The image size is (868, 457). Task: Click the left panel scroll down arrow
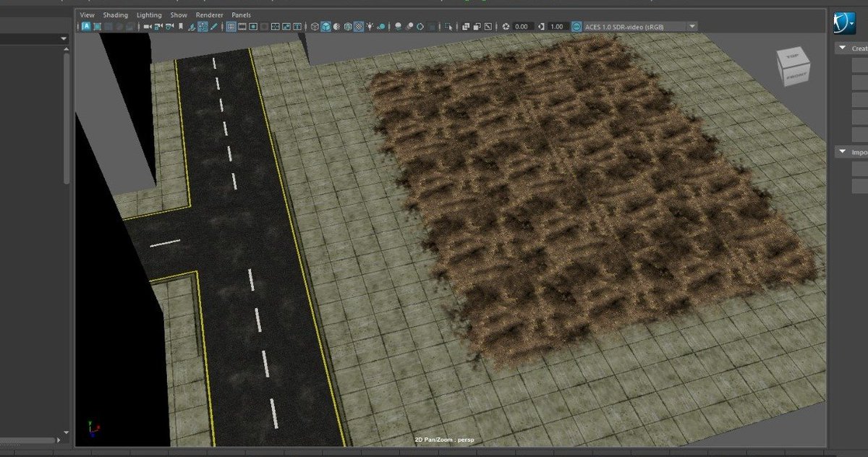point(67,432)
